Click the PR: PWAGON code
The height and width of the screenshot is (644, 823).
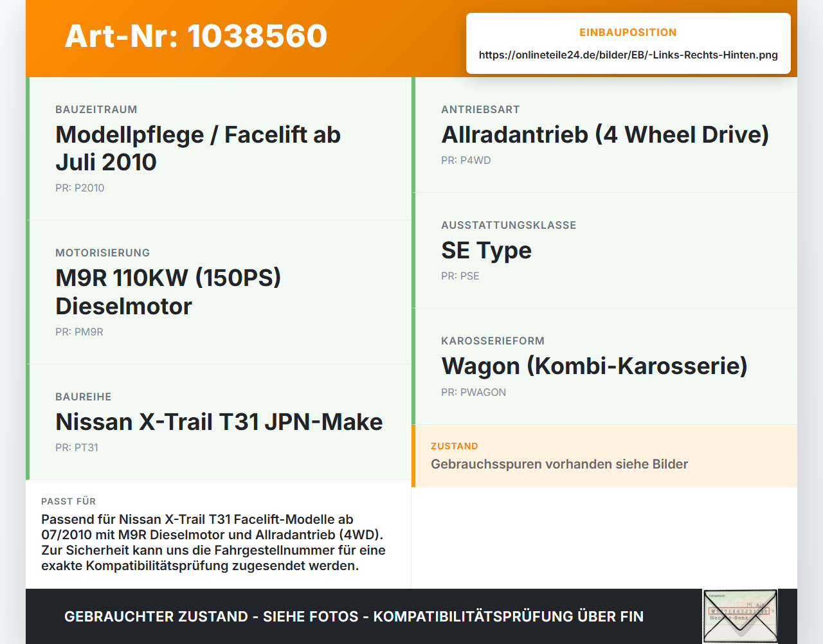point(473,392)
